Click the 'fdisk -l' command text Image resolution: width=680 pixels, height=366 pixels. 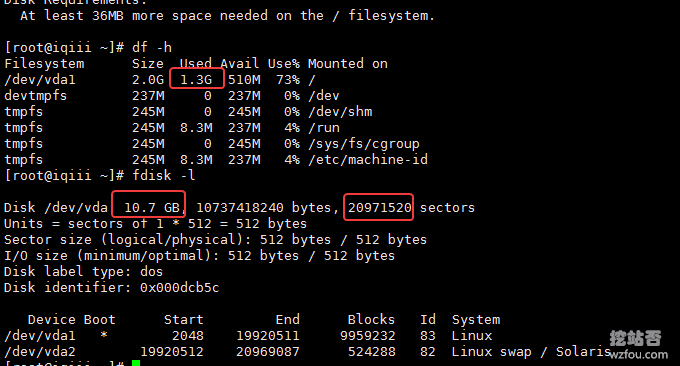163,176
